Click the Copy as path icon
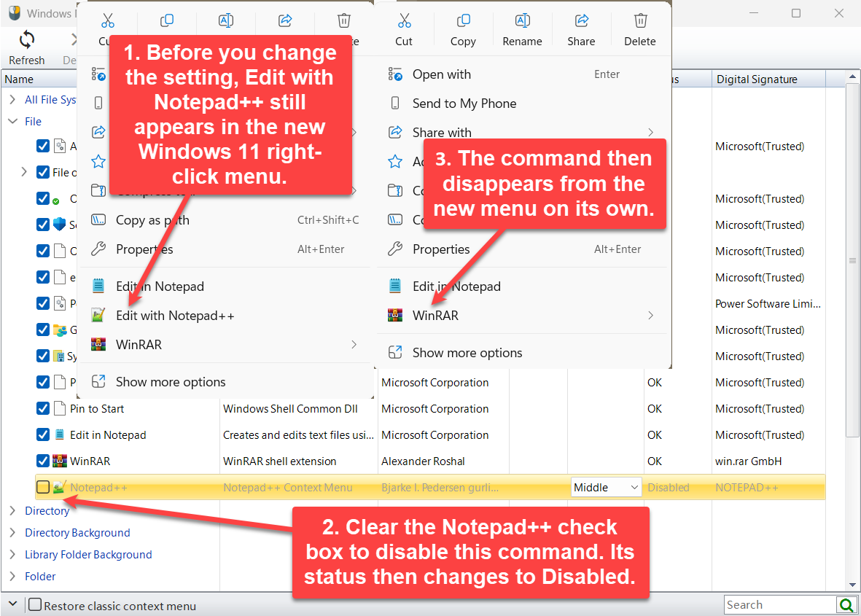Image resolution: width=861 pixels, height=616 pixels. (98, 220)
